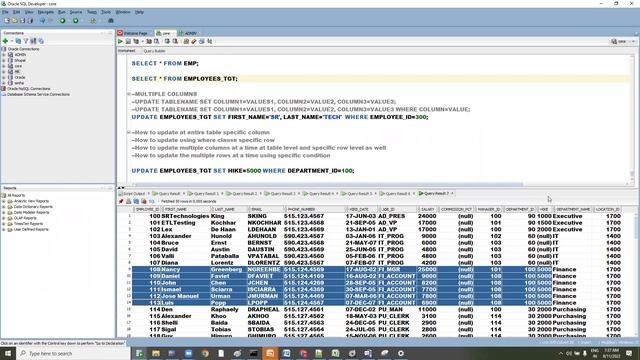Select the row for employee Den Raphaely
Screen dimensions: 640x360
[376, 309]
